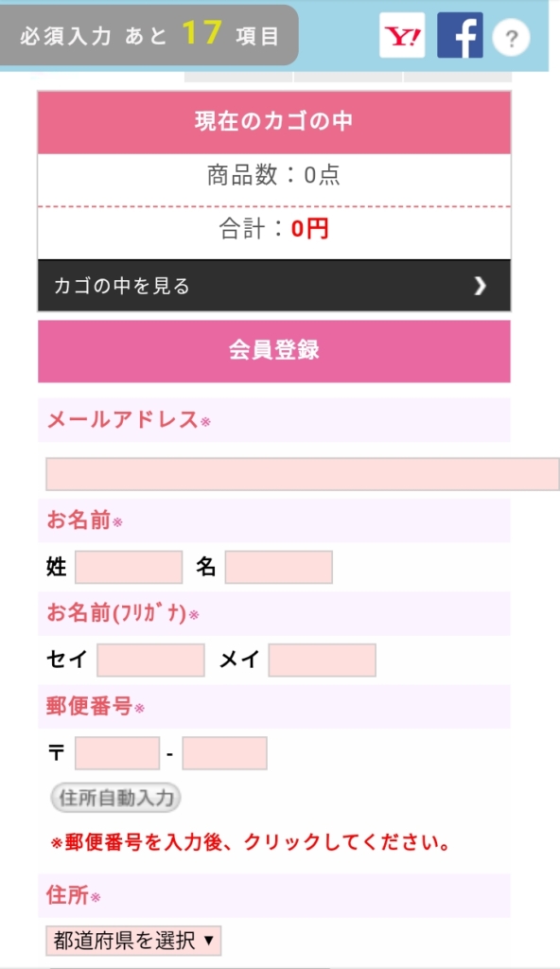This screenshot has height=969, width=560.
Task: Expand the 都道府県を選択 dropdown
Action: [133, 941]
